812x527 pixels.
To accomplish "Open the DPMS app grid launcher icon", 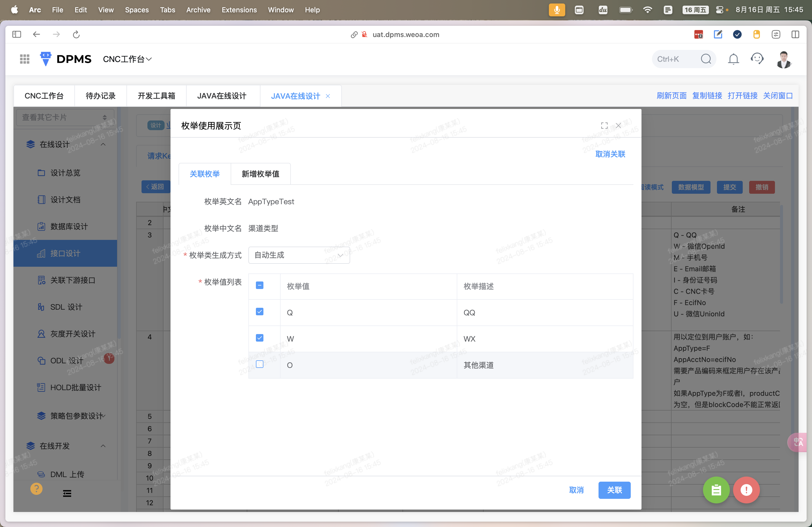I will click(24, 59).
